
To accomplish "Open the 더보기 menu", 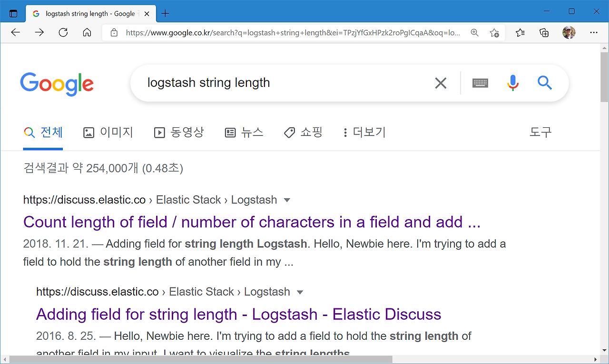I will pyautogui.click(x=364, y=133).
